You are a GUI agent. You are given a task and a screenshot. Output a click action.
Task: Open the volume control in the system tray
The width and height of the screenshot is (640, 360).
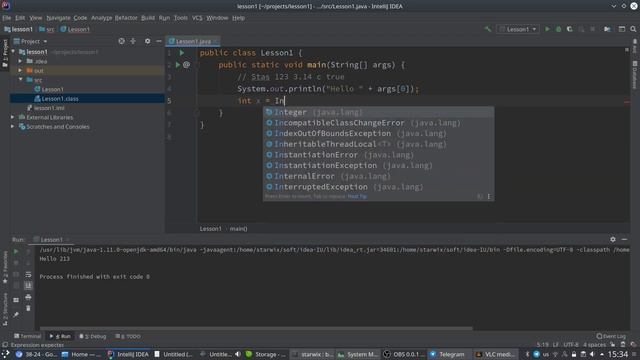click(x=592, y=354)
